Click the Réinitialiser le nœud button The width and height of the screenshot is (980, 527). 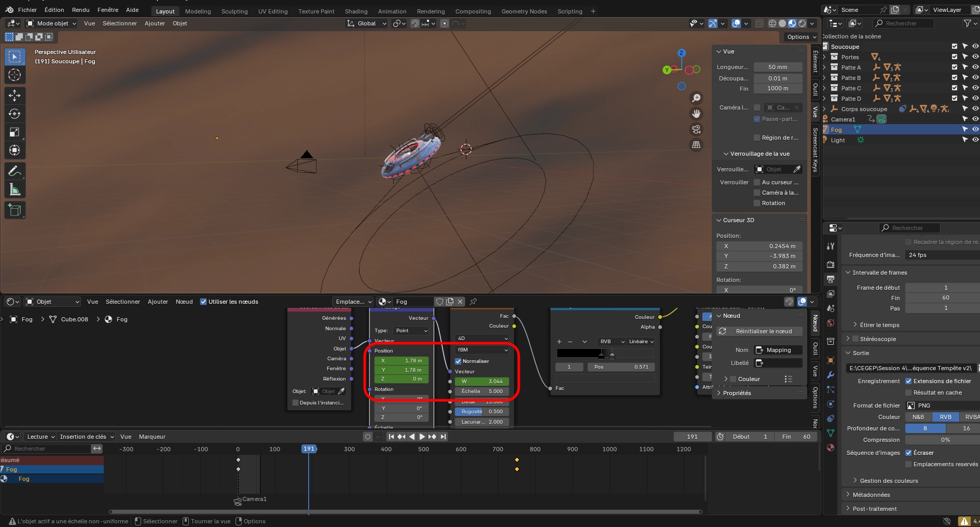(x=760, y=331)
